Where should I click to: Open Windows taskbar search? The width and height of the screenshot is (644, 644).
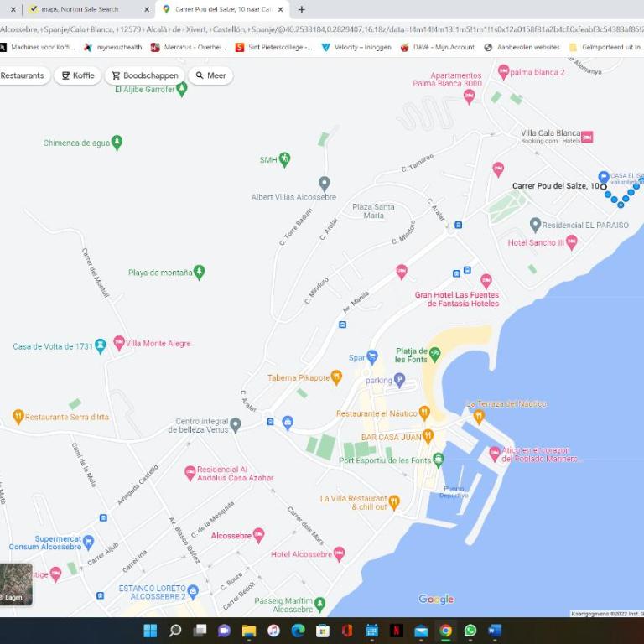click(x=175, y=631)
